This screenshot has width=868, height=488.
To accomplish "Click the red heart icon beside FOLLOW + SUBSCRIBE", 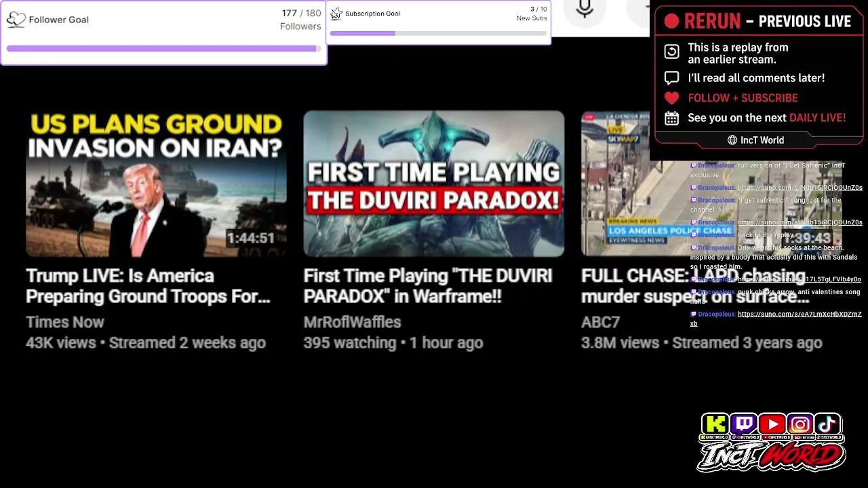I will click(671, 98).
